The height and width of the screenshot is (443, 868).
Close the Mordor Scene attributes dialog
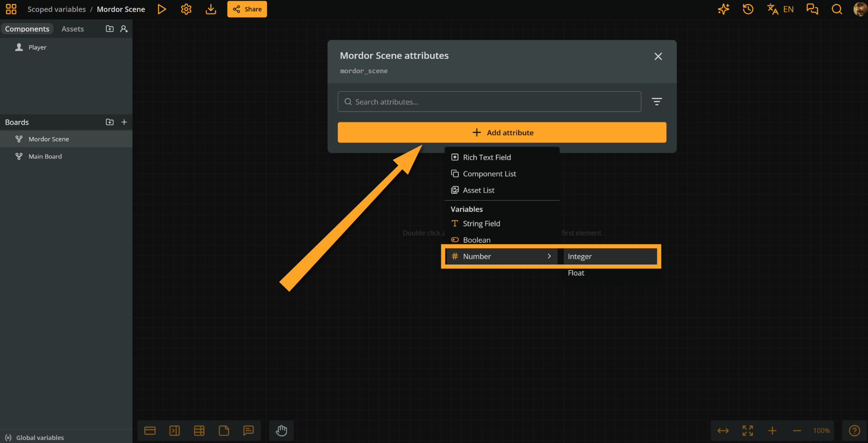(658, 57)
